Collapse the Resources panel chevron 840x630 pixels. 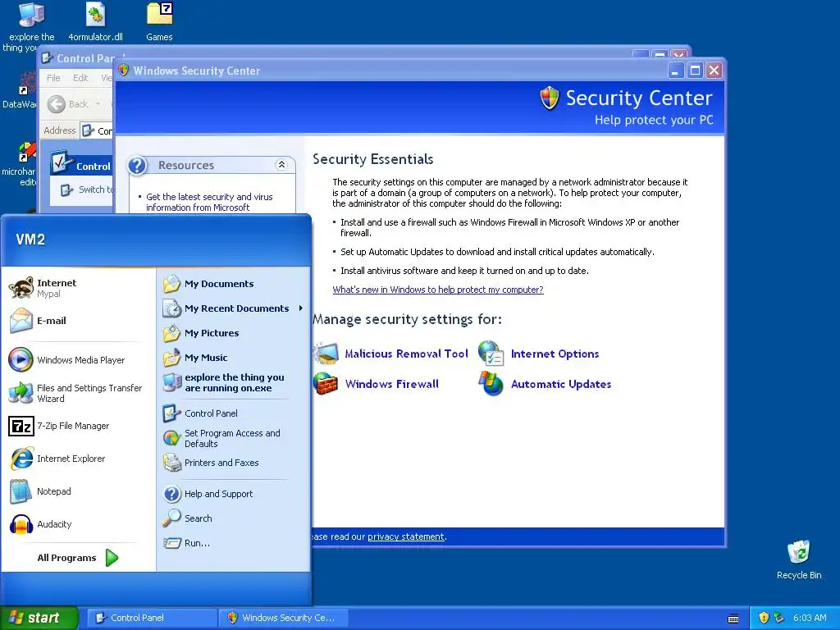281,165
